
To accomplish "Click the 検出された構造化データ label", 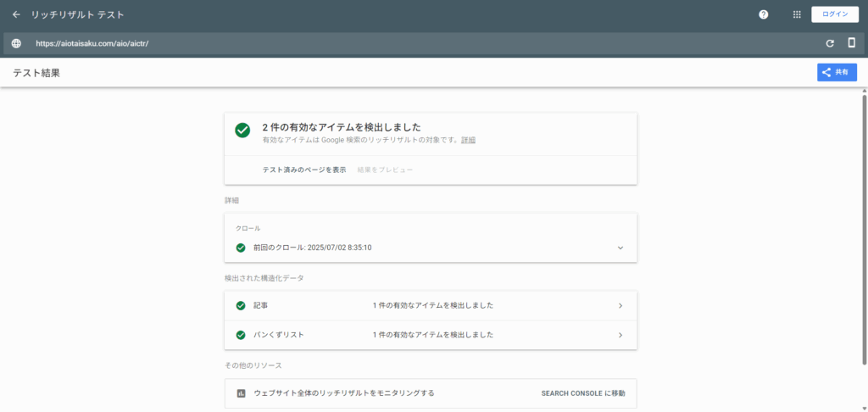I will pos(264,278).
